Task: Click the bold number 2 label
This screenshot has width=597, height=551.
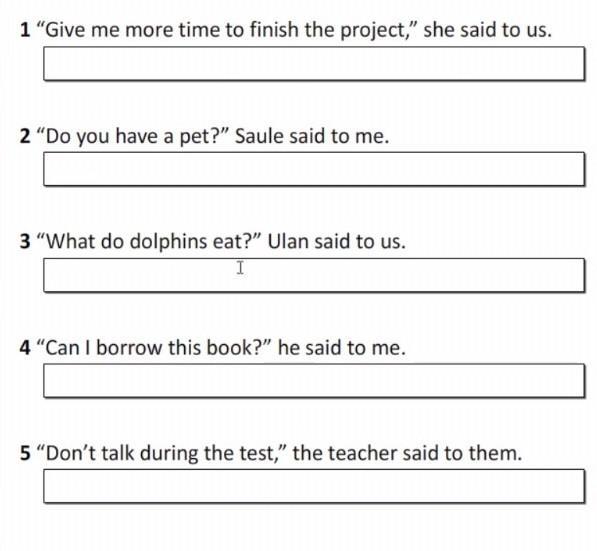Action: pos(25,136)
